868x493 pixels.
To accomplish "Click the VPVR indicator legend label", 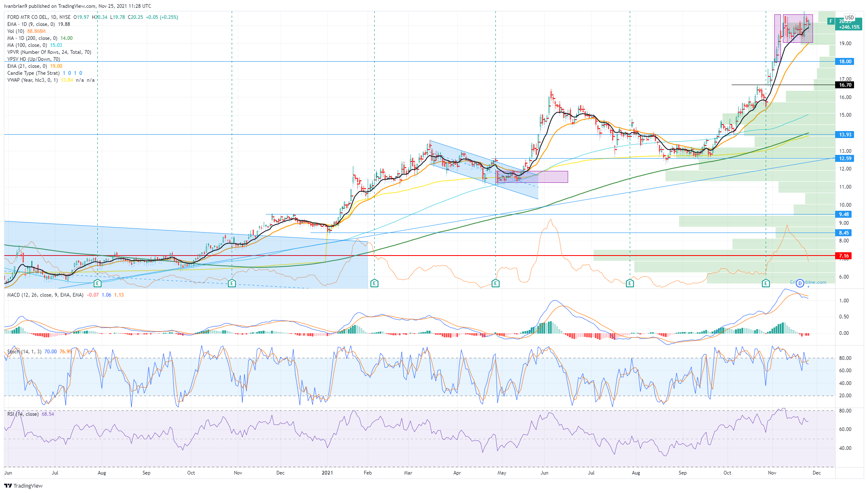I will coord(49,52).
